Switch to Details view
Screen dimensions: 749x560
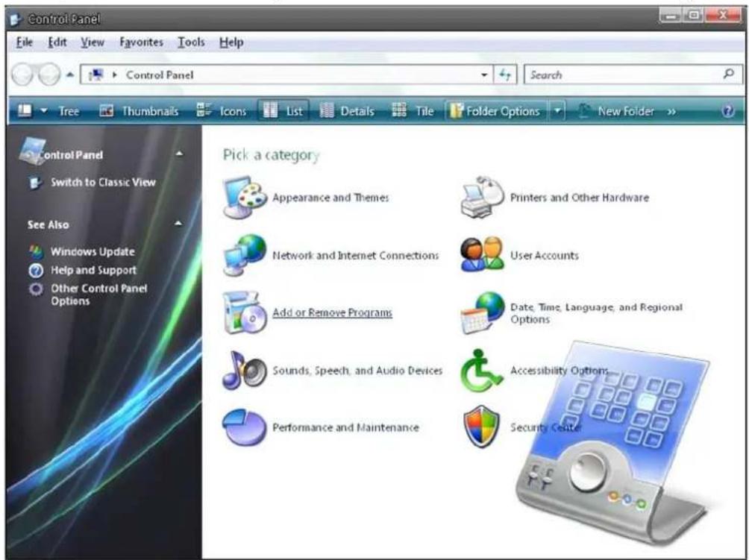(x=347, y=111)
